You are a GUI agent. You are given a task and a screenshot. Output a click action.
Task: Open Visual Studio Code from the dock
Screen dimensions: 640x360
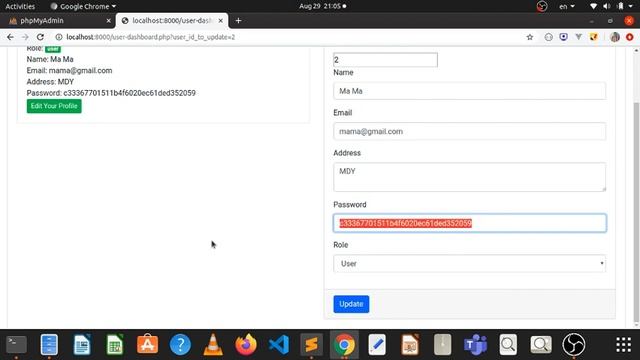(279, 345)
